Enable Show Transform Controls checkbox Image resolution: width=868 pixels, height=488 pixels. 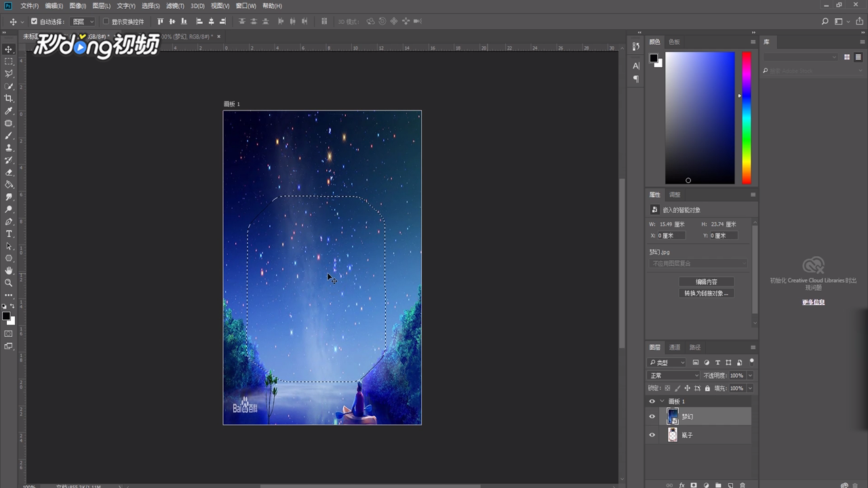pos(106,22)
